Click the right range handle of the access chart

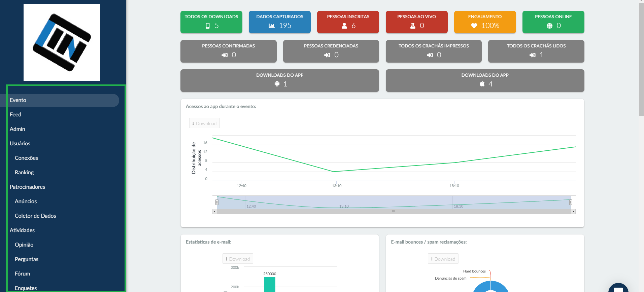[571, 202]
